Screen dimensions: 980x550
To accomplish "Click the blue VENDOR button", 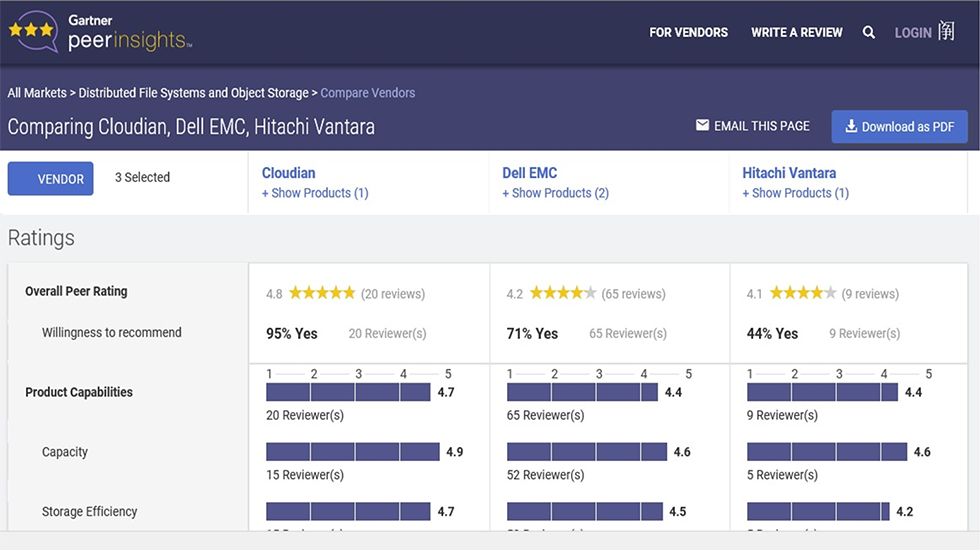I will click(x=51, y=179).
